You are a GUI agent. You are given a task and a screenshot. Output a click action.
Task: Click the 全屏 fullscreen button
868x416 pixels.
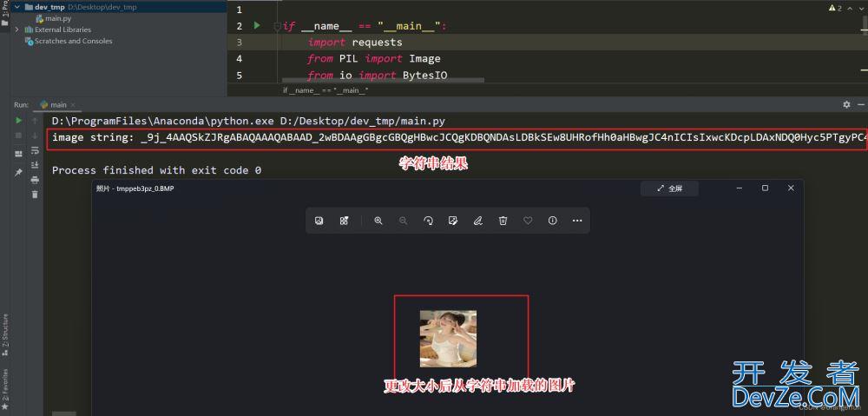[669, 188]
